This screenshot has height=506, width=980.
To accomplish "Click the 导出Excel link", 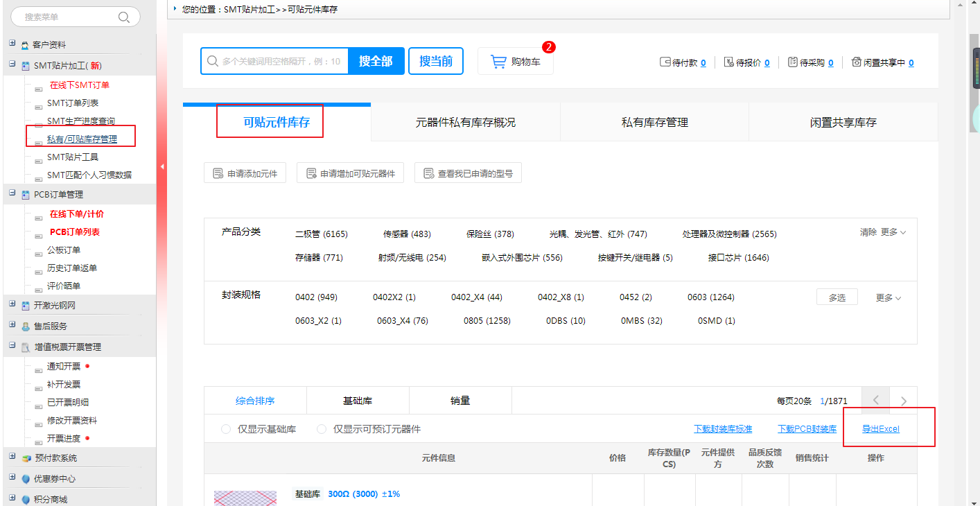I will [880, 429].
